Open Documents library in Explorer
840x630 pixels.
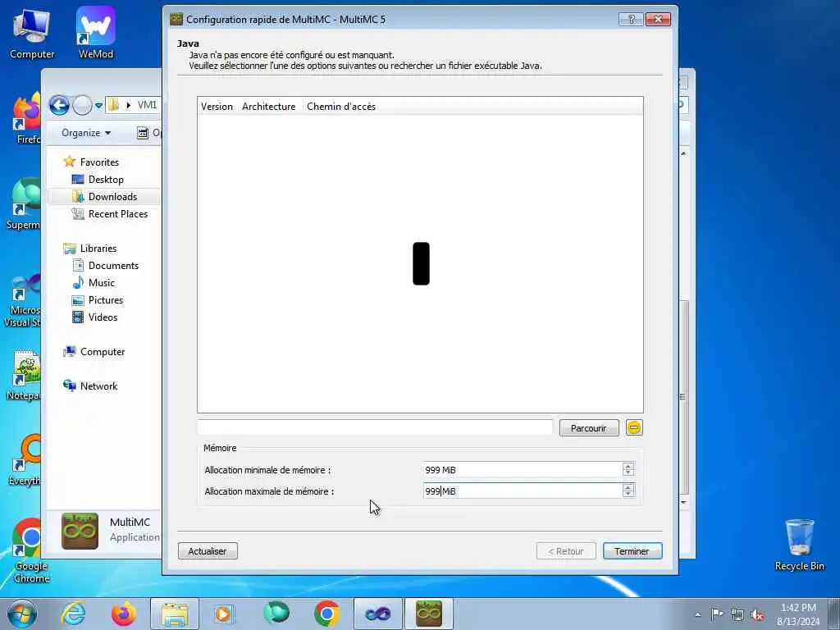[x=113, y=265]
